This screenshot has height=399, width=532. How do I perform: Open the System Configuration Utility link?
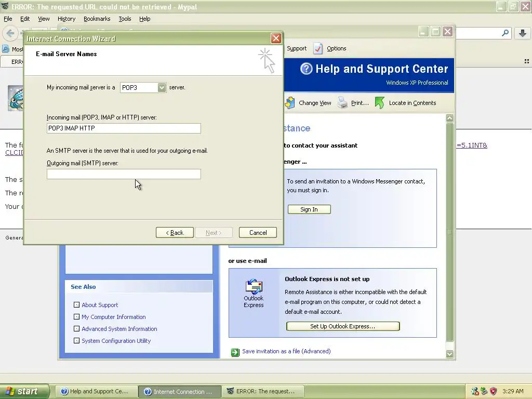click(x=116, y=341)
